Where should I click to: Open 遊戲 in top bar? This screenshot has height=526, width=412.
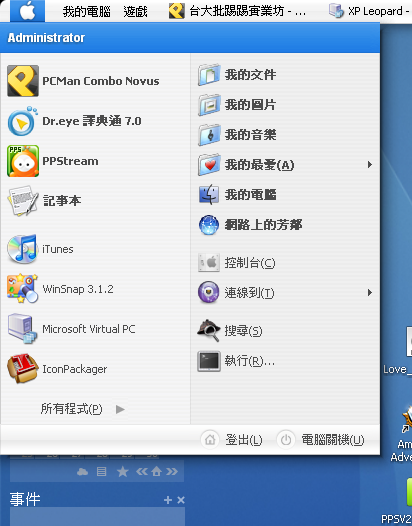(x=135, y=12)
